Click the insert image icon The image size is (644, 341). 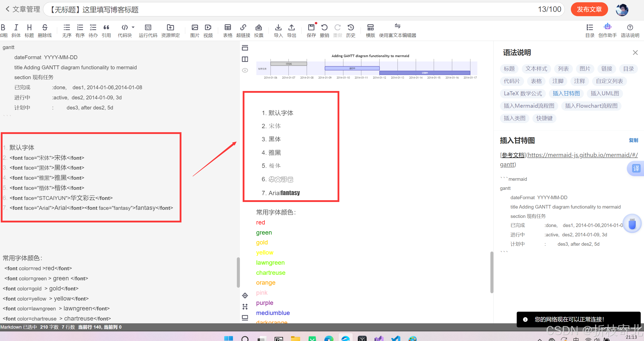[x=195, y=28]
